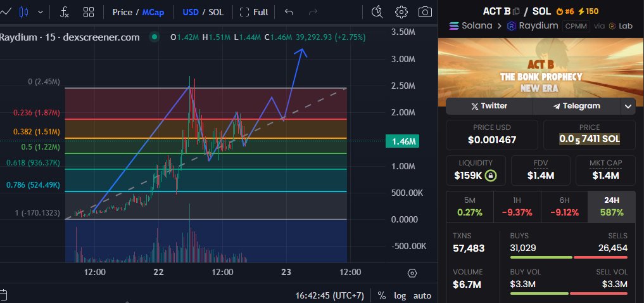
Task: Select the 0.382 (1.51M) Fibonacci label
Action: (x=37, y=132)
